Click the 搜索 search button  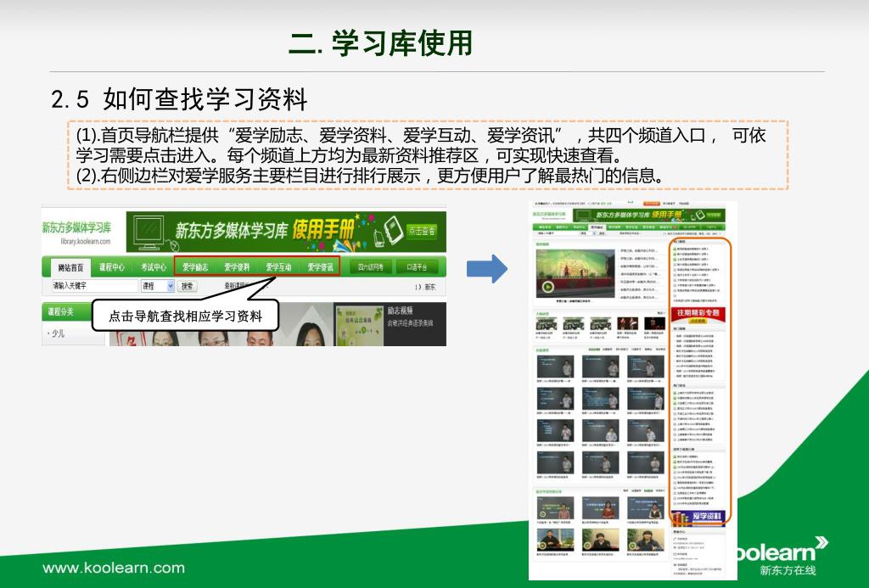[x=188, y=286]
